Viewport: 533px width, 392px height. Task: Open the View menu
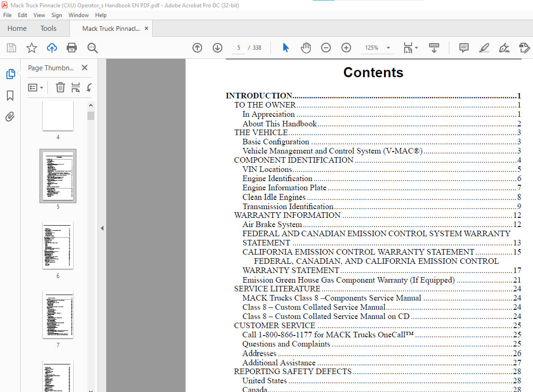coord(39,15)
